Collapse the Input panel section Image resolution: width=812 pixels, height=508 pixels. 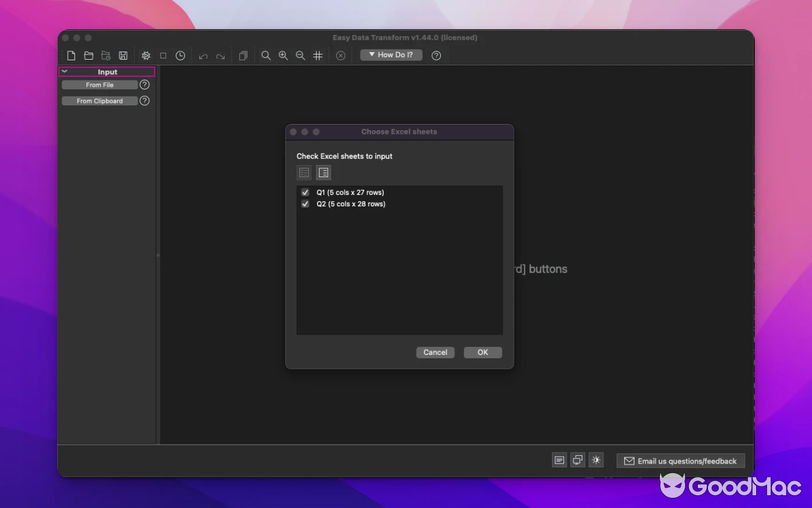(65, 72)
